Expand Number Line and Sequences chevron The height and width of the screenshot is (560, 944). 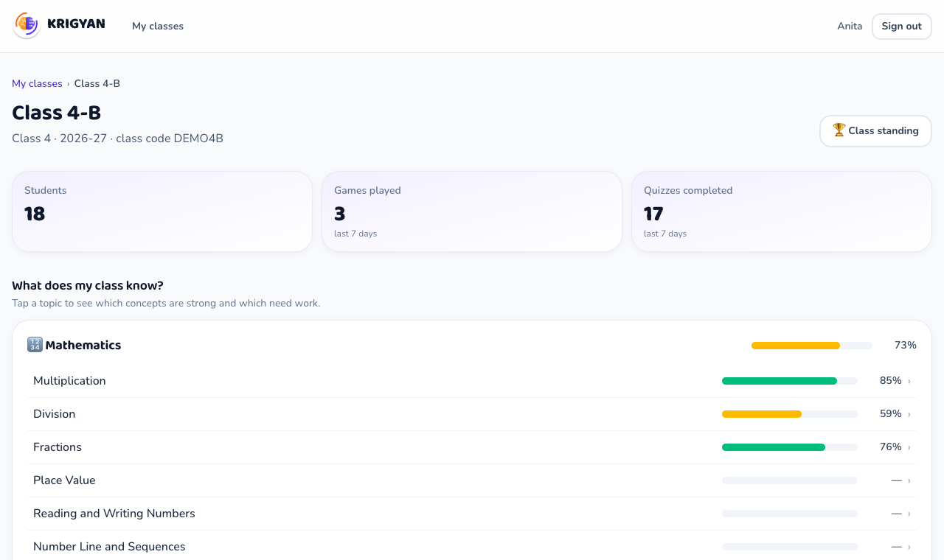909,547
